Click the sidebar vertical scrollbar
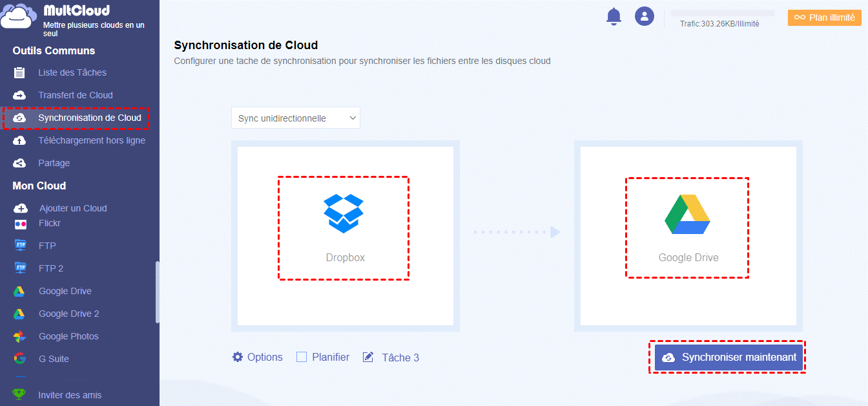 (x=157, y=292)
